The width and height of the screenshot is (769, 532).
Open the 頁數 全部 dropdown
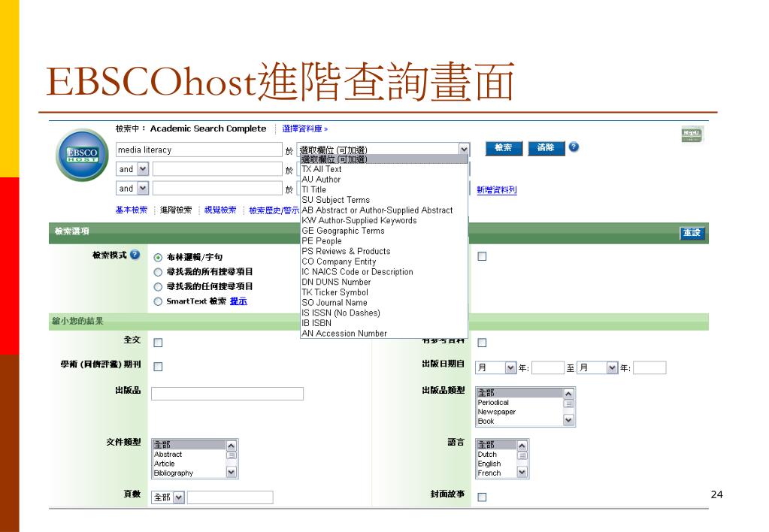(178, 497)
